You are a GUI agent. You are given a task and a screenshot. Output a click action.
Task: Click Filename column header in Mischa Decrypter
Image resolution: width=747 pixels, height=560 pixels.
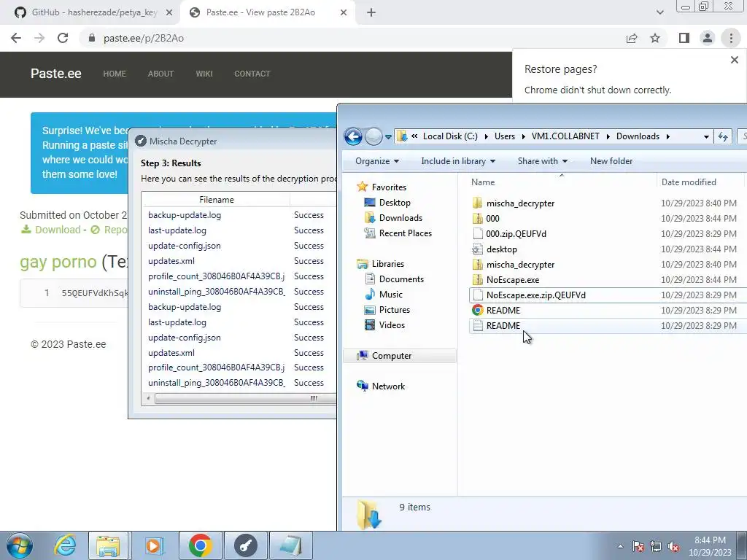point(216,200)
